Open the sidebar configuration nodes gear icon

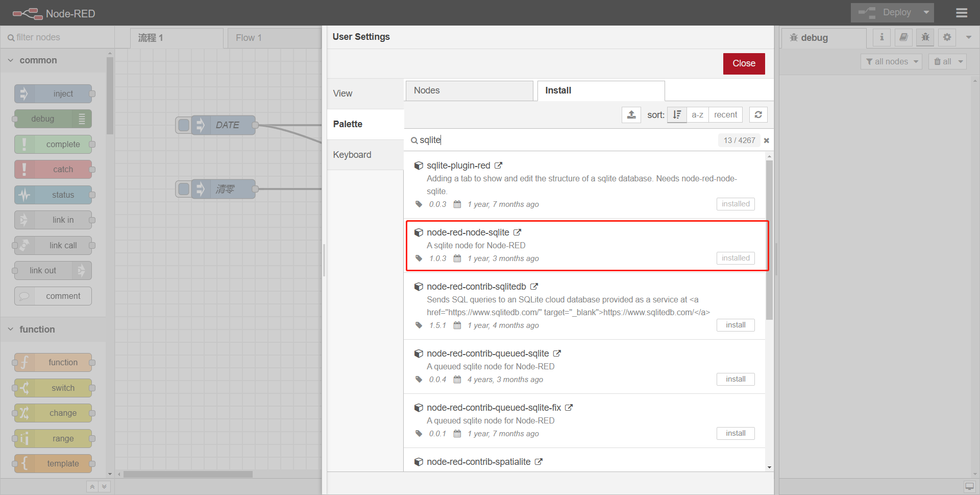pos(947,37)
